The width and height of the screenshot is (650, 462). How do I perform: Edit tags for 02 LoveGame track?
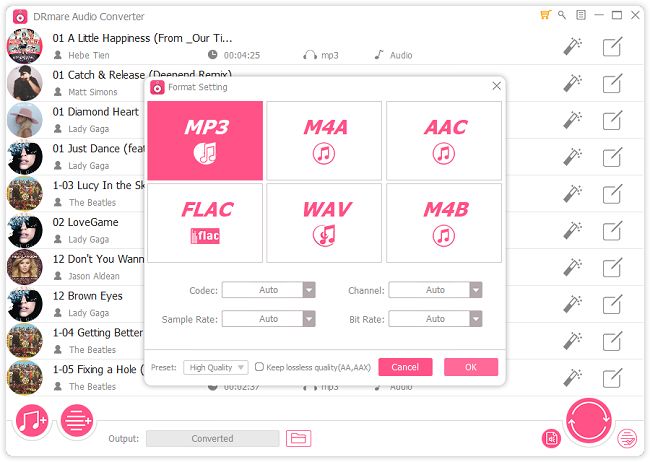coord(612,231)
